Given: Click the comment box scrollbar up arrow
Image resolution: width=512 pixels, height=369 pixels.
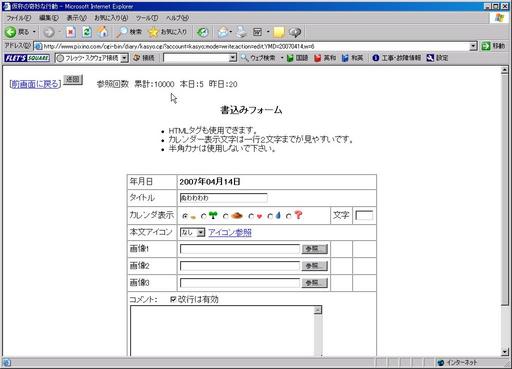Looking at the screenshot, I should (318, 310).
